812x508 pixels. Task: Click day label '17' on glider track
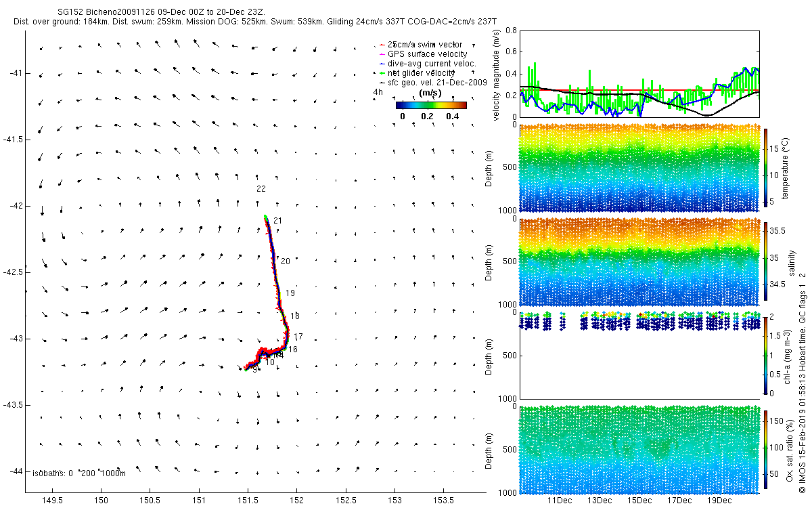tap(298, 337)
